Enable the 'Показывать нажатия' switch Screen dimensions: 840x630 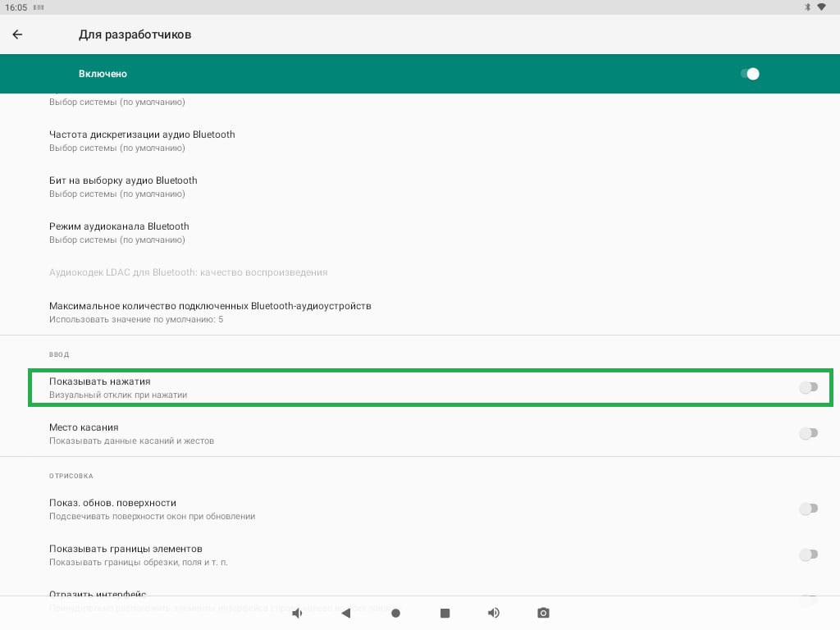point(808,387)
